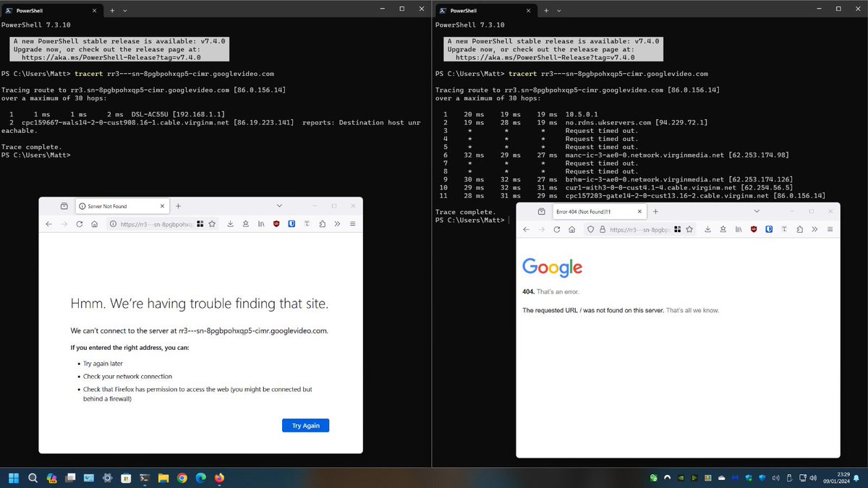Open Bitwarden extension in Error 404 browser
This screenshot has width=868, height=488.
tap(769, 229)
